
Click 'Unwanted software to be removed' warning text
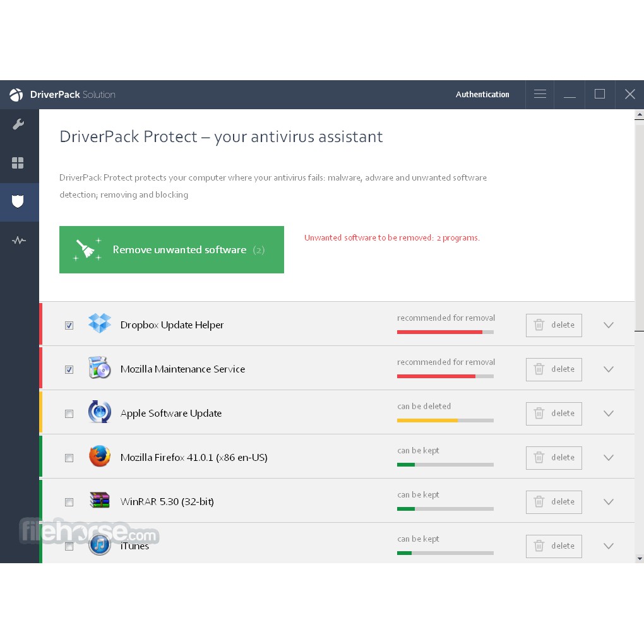click(392, 238)
